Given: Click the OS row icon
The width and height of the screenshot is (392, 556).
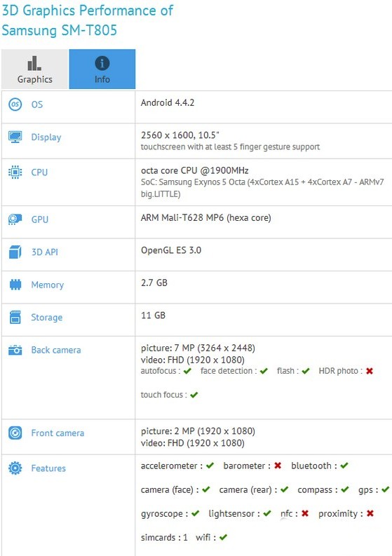Looking at the screenshot, I should [x=15, y=104].
